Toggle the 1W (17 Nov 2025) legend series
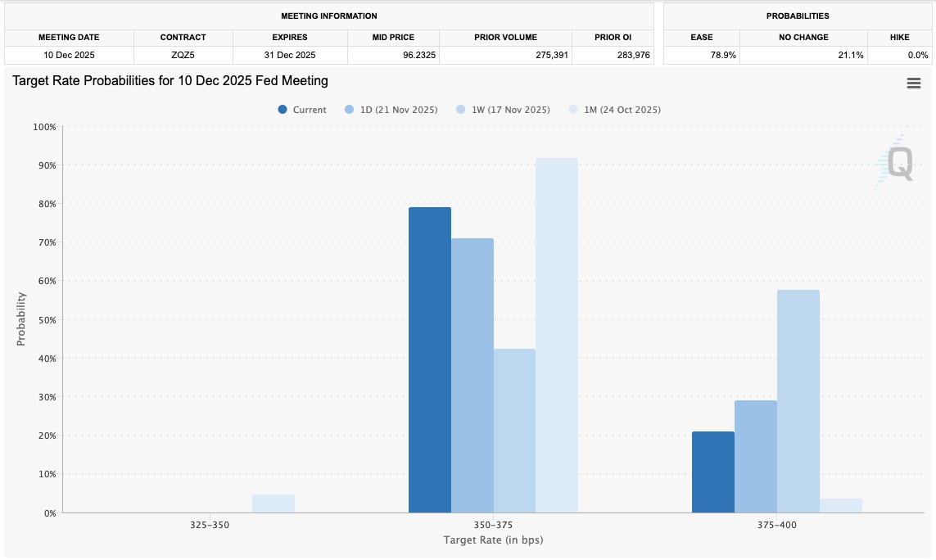 coord(503,109)
